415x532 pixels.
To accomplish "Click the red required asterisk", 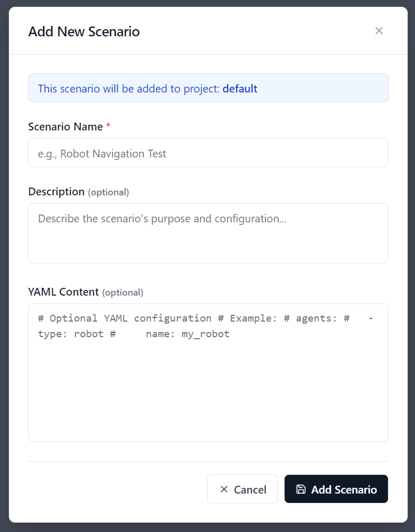I will 109,126.
